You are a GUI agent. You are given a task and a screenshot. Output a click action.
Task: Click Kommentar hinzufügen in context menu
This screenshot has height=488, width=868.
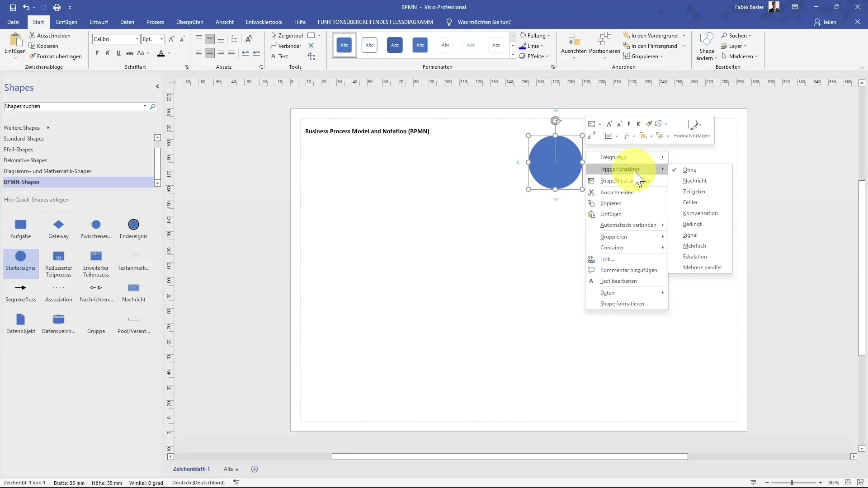pos(627,270)
